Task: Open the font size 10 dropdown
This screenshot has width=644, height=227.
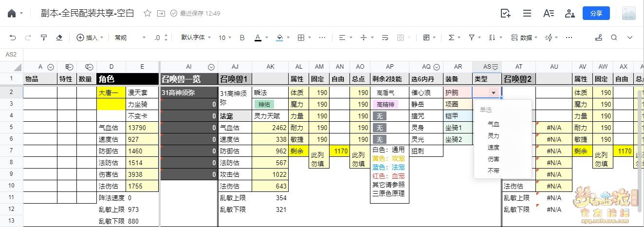Action: pyautogui.click(x=225, y=38)
